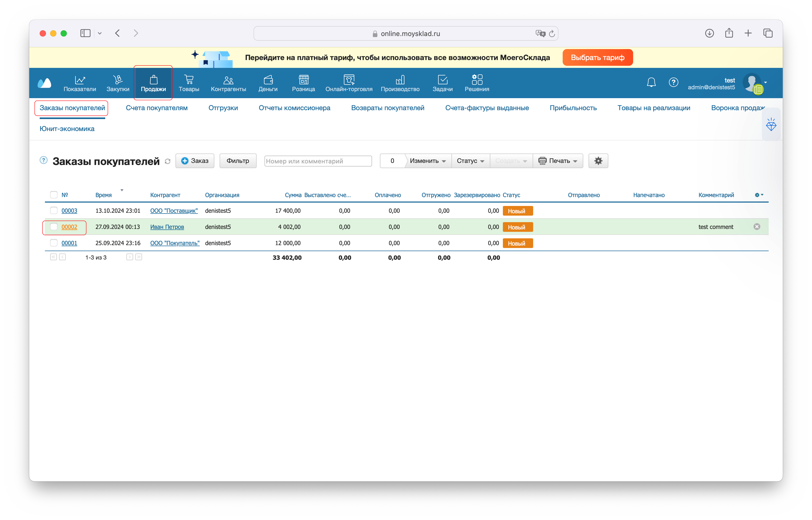This screenshot has height=520, width=812.
Task: Click the Выбрать тариф button
Action: pyautogui.click(x=597, y=57)
